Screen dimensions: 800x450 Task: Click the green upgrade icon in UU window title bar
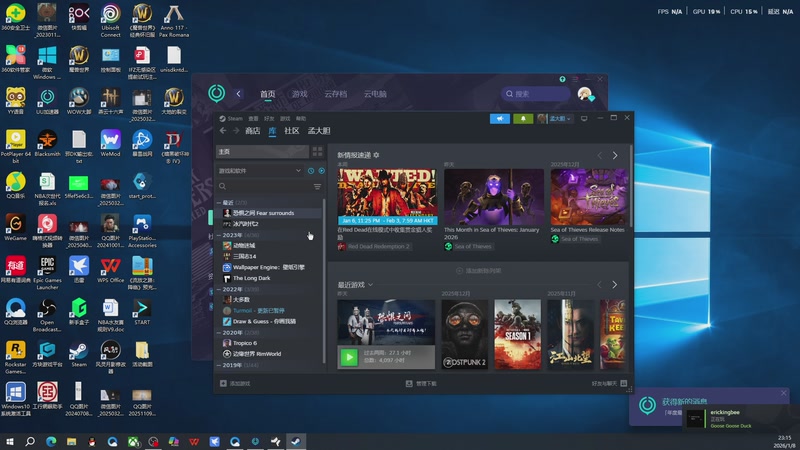pos(562,79)
